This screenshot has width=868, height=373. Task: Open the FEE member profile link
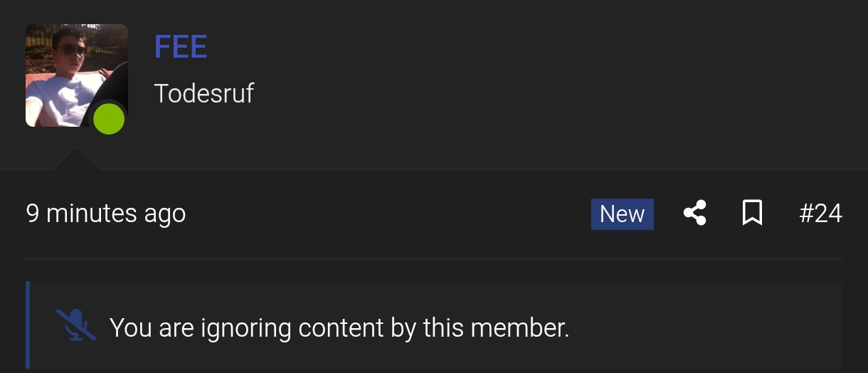click(181, 47)
